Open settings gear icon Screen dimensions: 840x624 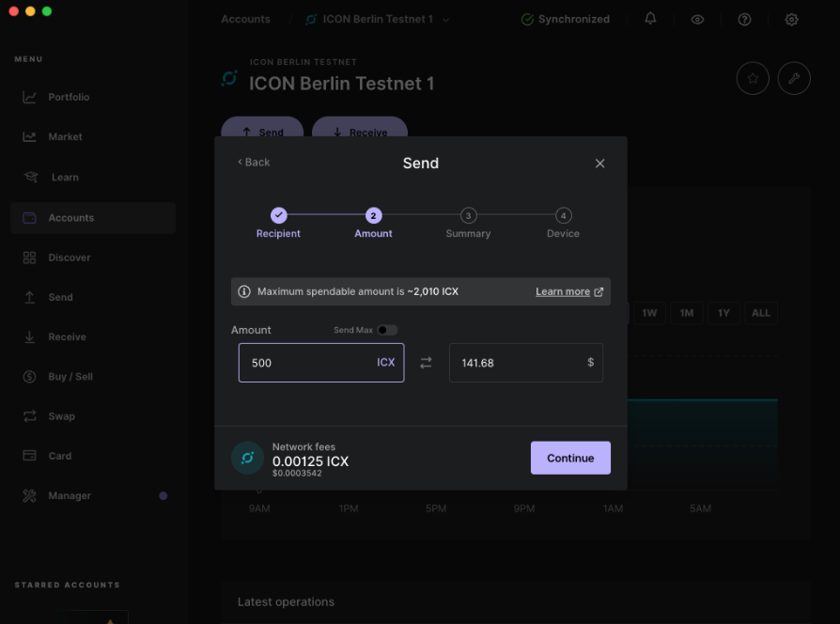click(x=791, y=19)
